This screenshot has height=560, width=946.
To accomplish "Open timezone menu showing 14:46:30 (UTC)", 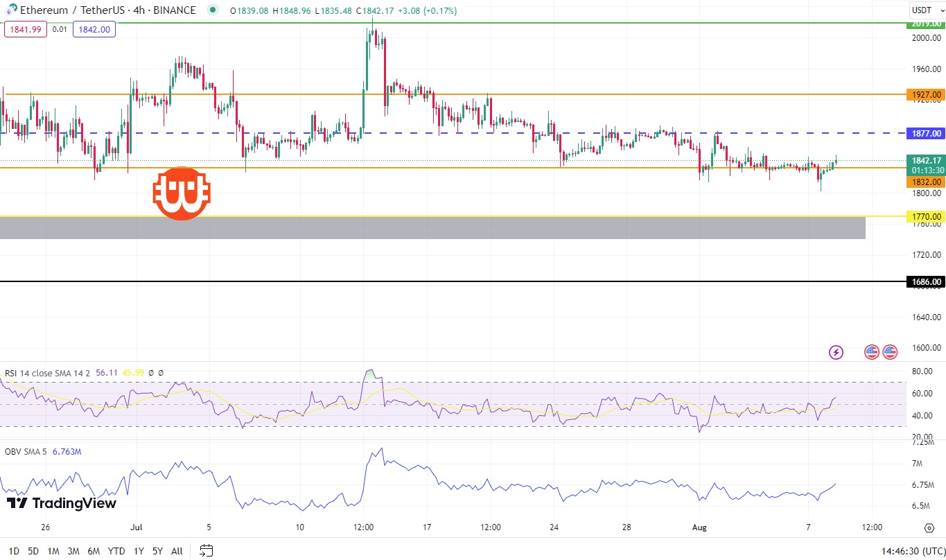I will click(x=911, y=551).
